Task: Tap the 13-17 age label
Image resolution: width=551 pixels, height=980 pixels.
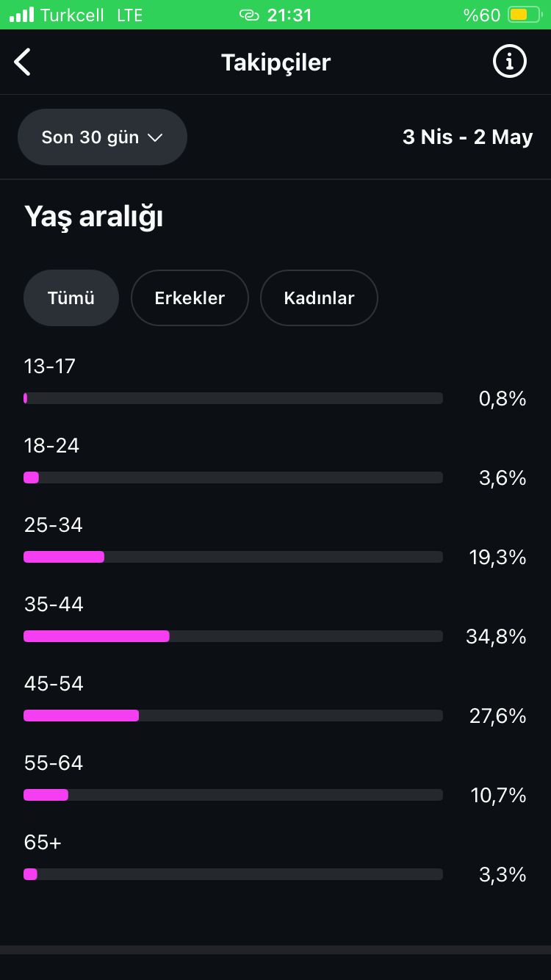Action: 50,366
